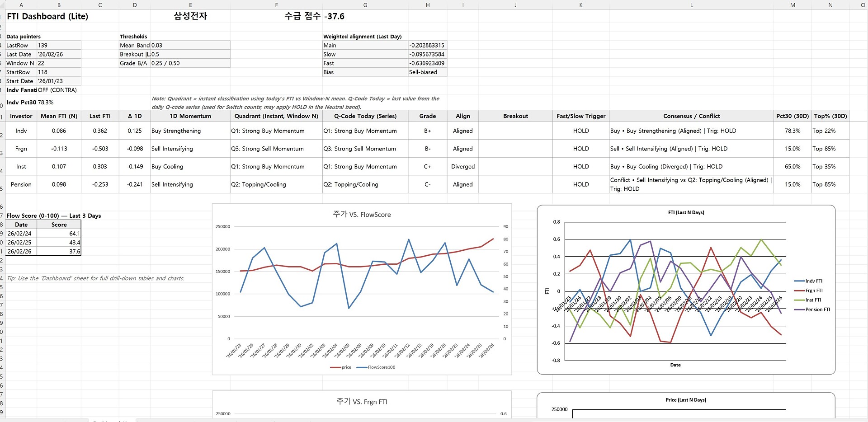Click the 'Price (Last N Days)' chart title

(686, 400)
